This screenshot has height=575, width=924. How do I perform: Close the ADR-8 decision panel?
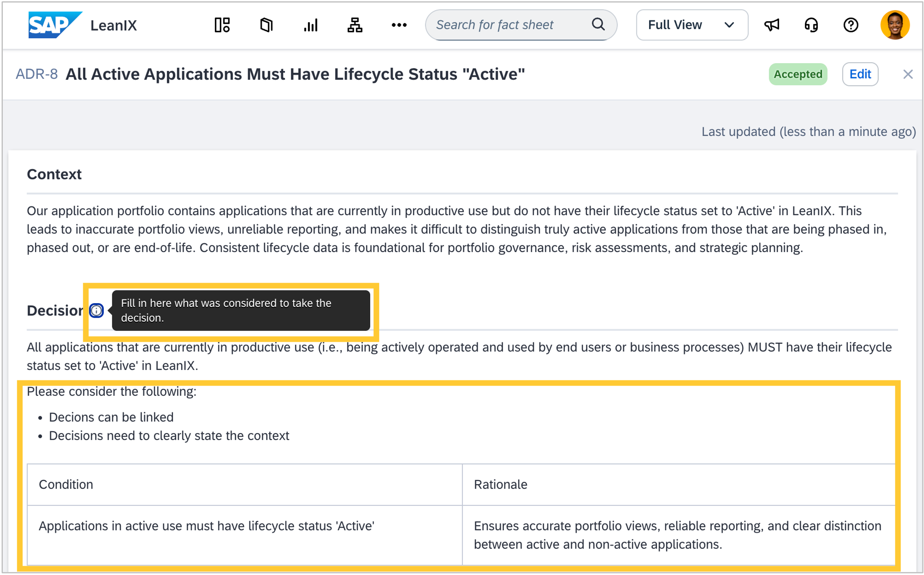[x=907, y=74]
